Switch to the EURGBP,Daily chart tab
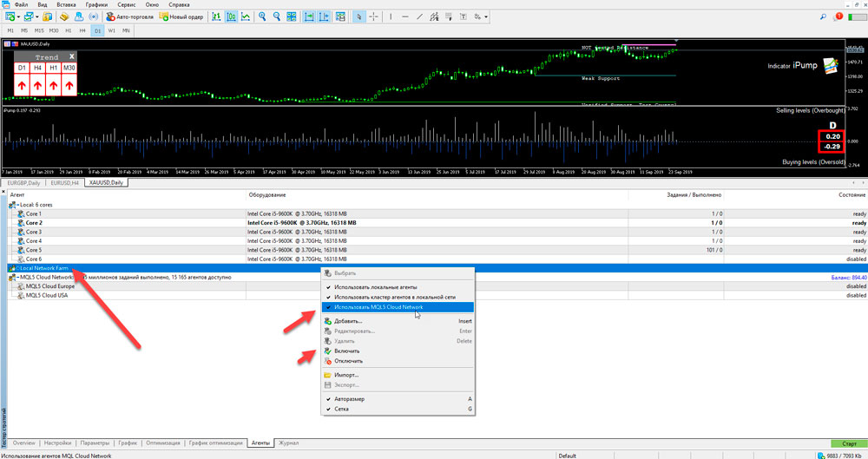 point(23,183)
